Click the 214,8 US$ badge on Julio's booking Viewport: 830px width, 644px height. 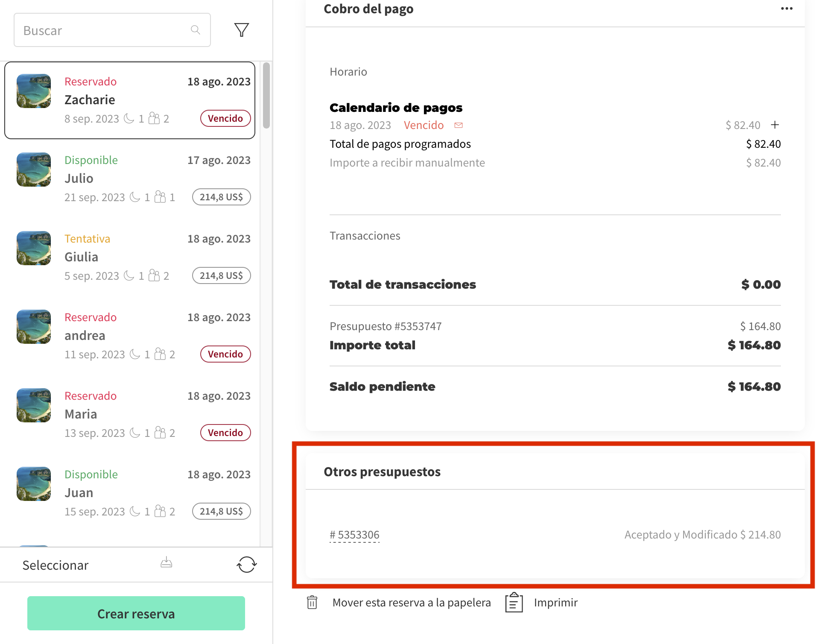tap(221, 197)
